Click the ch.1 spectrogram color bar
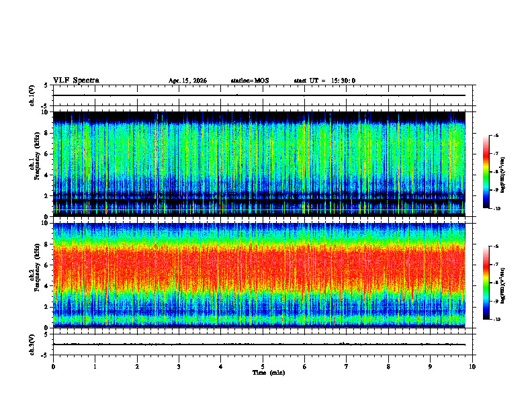Viewport: 532px width, 411px height. (486, 172)
